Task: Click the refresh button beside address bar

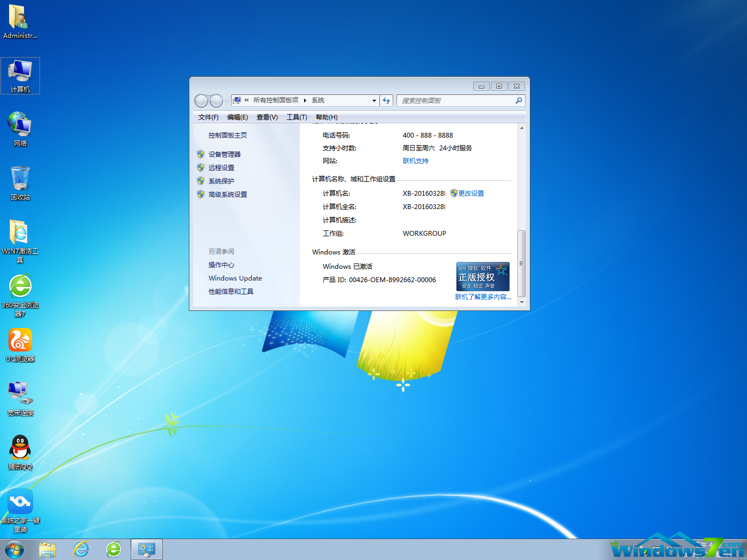Action: click(387, 100)
